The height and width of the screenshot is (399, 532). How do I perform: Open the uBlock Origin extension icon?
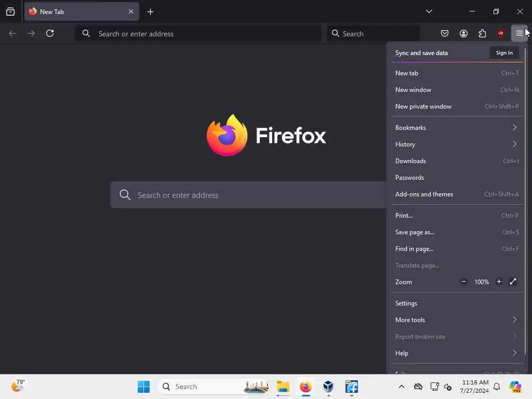point(501,33)
